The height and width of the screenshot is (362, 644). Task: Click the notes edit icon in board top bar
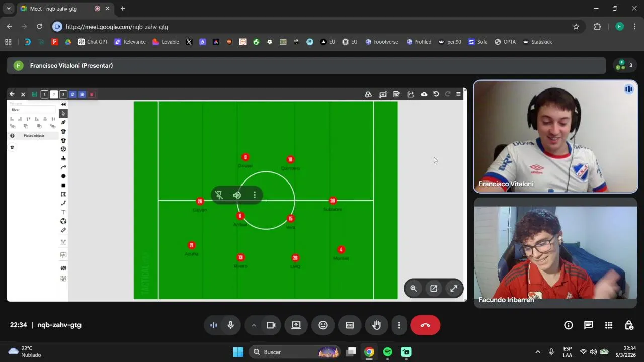(x=396, y=94)
